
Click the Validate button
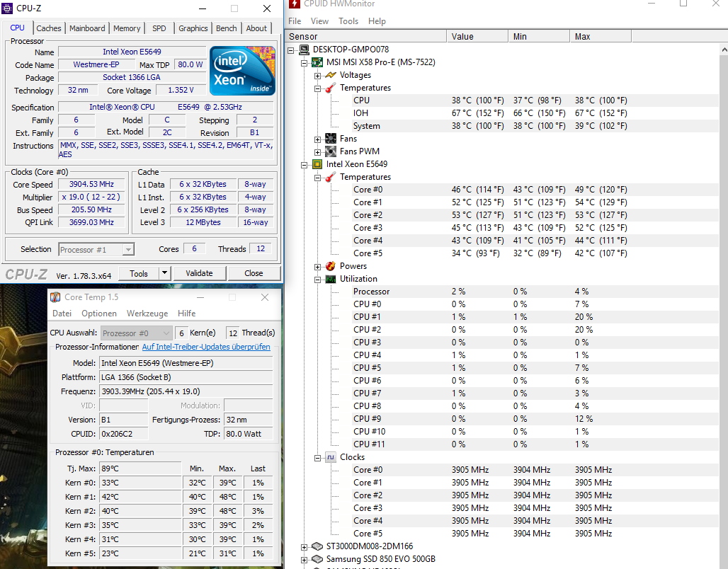click(199, 273)
